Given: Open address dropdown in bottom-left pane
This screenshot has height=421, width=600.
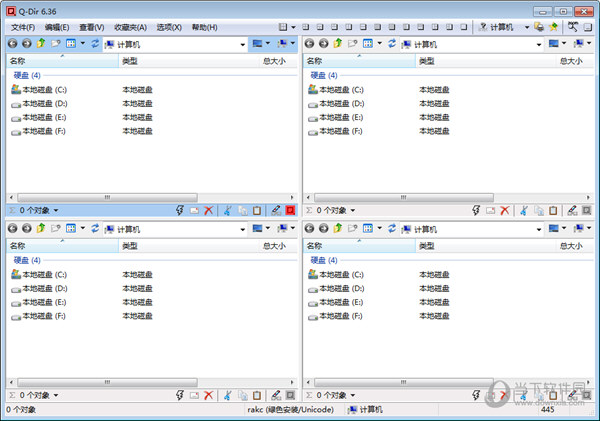Looking at the screenshot, I should pyautogui.click(x=243, y=230).
